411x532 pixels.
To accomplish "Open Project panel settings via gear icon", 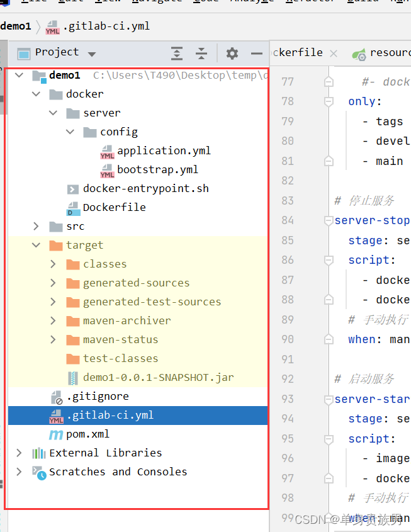I will (232, 53).
